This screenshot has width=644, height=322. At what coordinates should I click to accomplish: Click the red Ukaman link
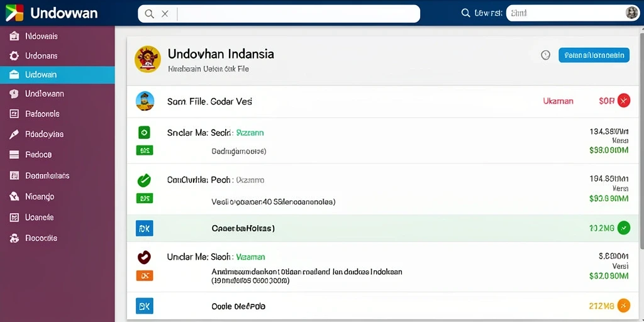(x=558, y=101)
